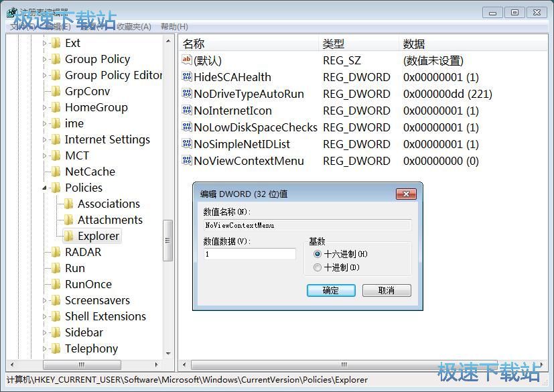Click the Associations folder icon
Image resolution: width=554 pixels, height=392 pixels.
click(x=68, y=204)
